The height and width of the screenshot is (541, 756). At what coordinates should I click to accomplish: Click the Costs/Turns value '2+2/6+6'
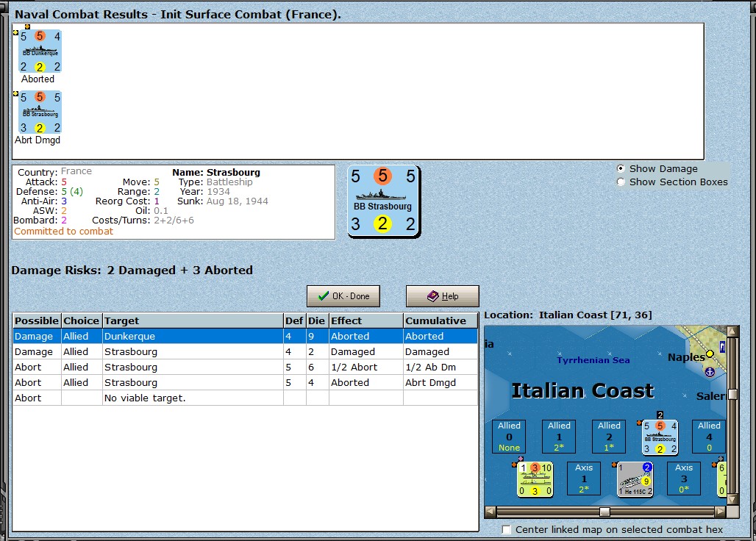pos(174,221)
